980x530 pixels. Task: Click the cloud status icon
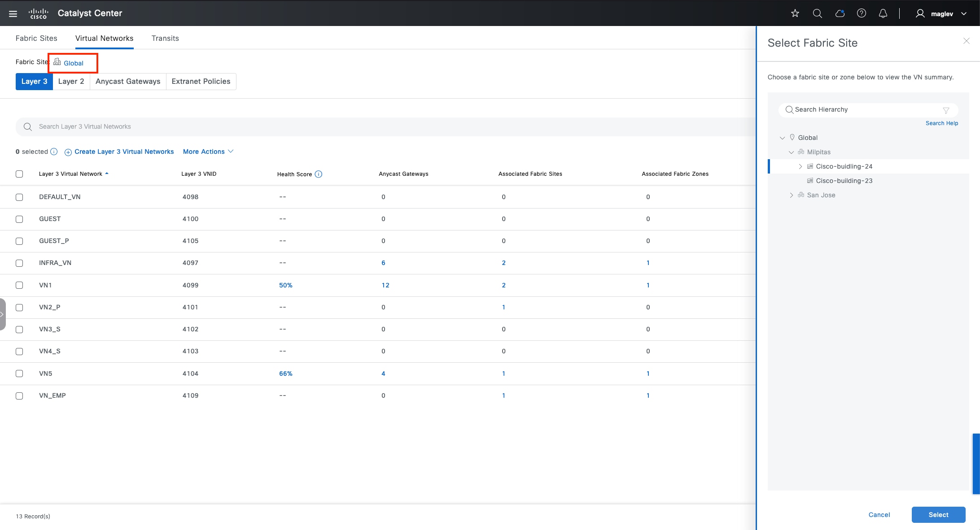pos(840,13)
